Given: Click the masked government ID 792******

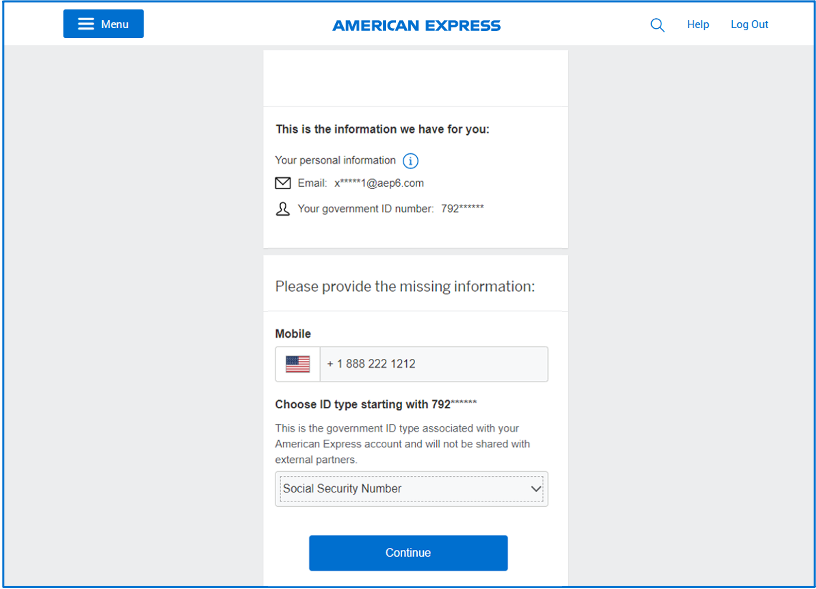Looking at the screenshot, I should (462, 209).
